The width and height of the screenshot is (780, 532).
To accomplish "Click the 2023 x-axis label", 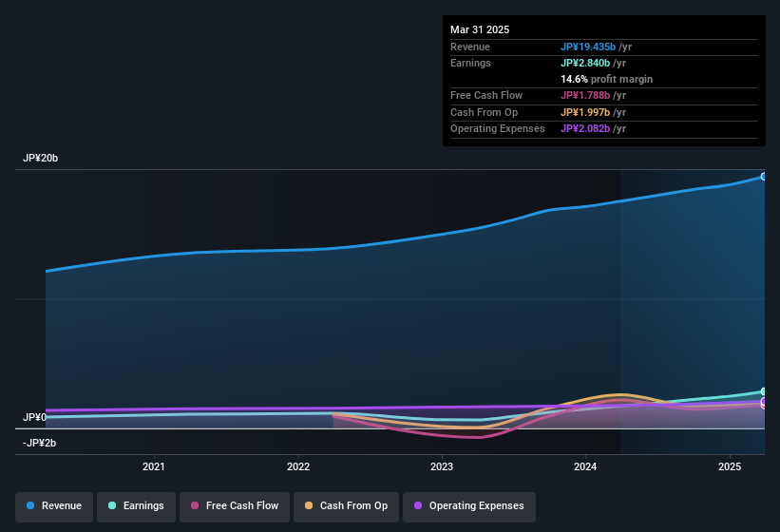I will tap(442, 466).
